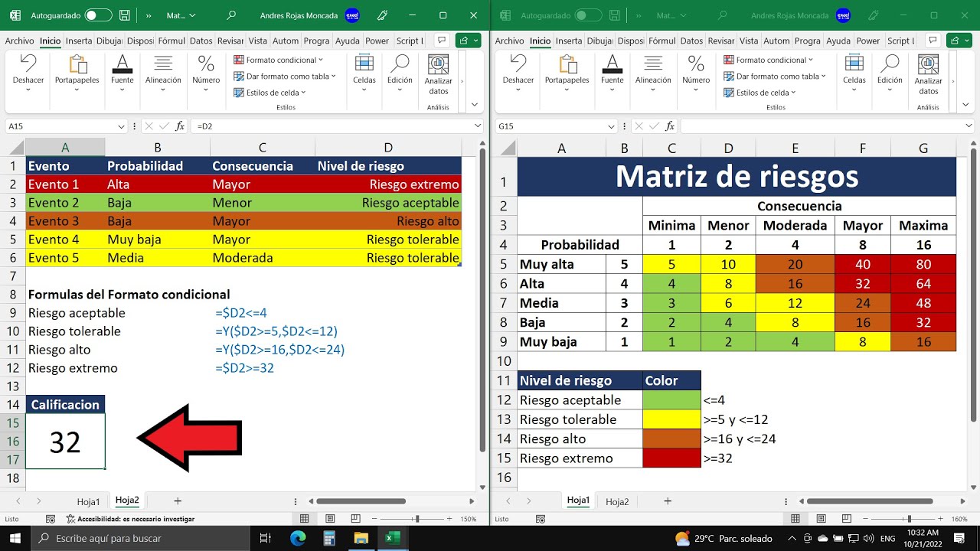Open Datos tab in left window
The width and height of the screenshot is (980, 551).
[x=201, y=41]
